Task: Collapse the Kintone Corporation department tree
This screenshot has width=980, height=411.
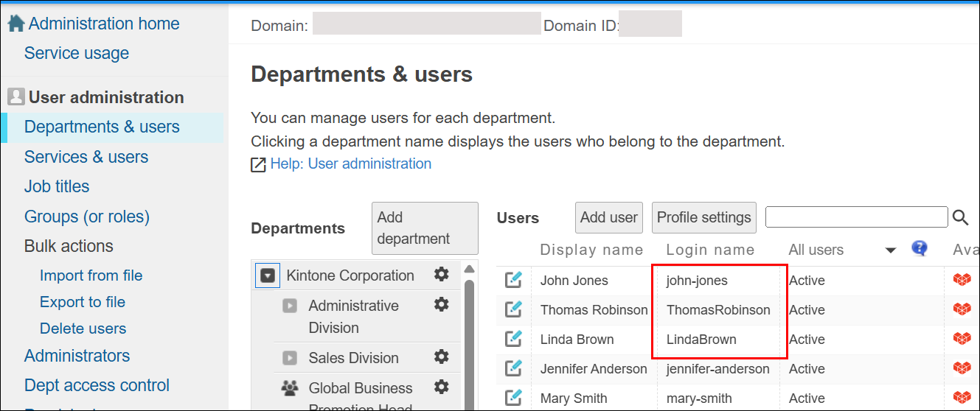Action: 268,275
